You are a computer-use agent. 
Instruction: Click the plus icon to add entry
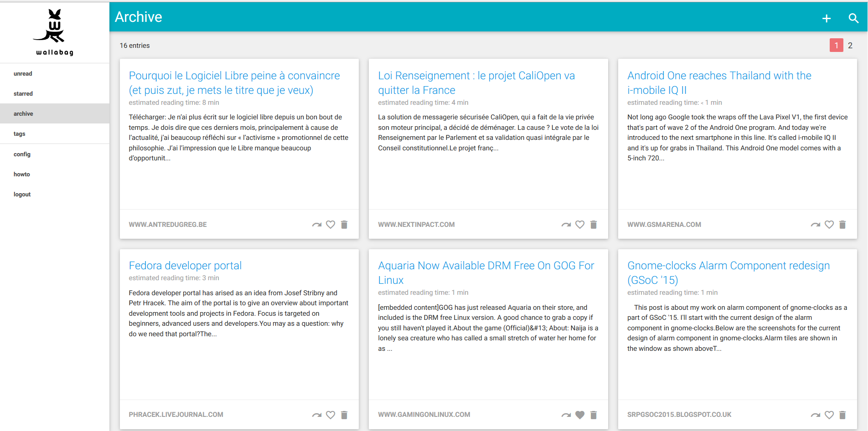[x=826, y=18]
